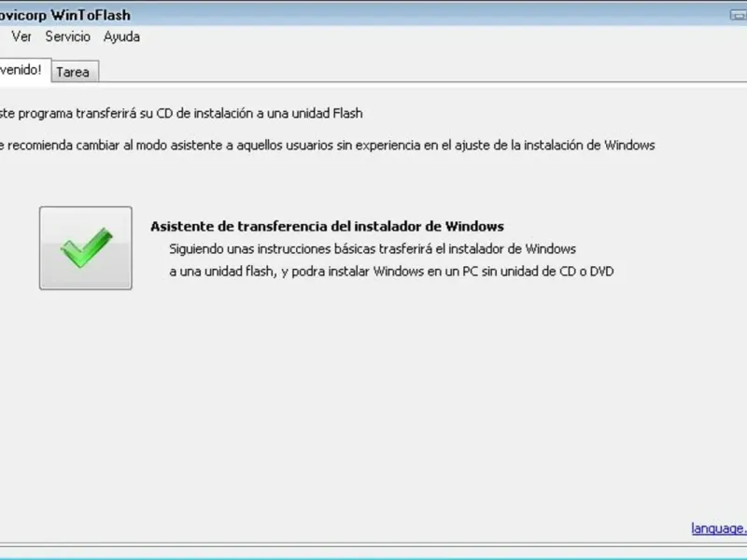Select the Bienvenido welcome tab

(22, 70)
